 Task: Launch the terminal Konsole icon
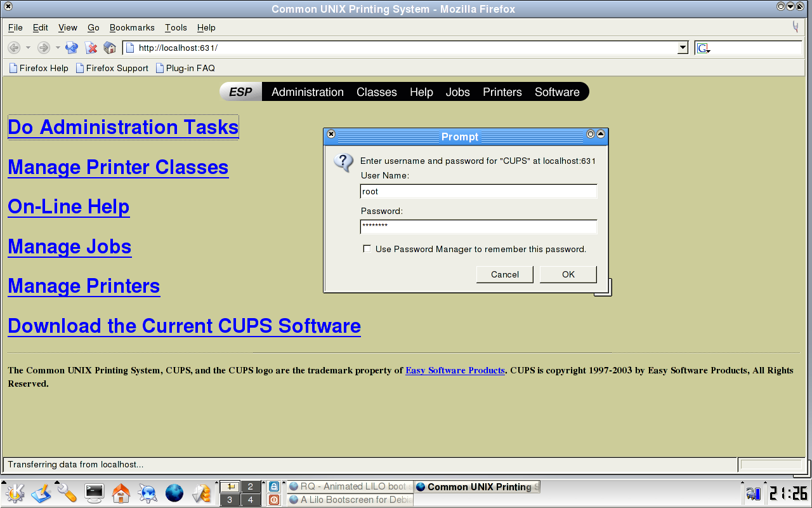click(95, 493)
